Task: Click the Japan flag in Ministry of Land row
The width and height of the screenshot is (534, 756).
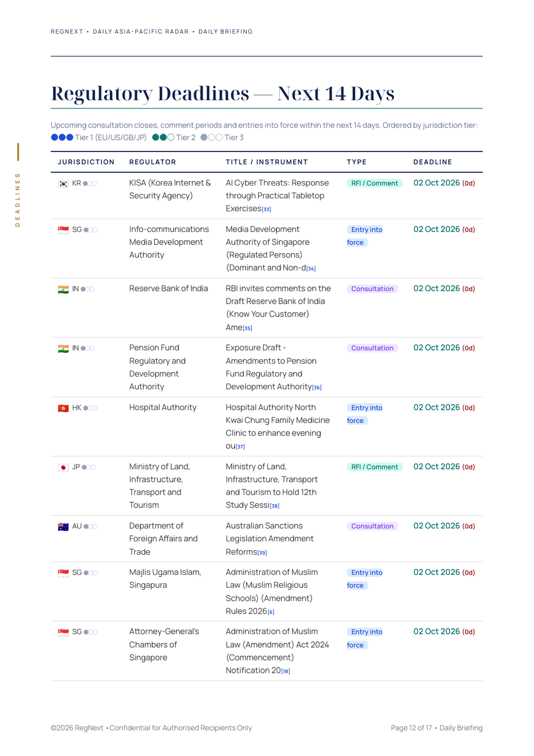Action: pyautogui.click(x=63, y=468)
